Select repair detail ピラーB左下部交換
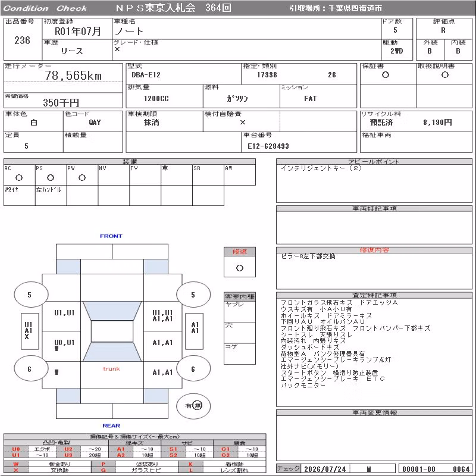476x476 pixels. pyautogui.click(x=308, y=256)
